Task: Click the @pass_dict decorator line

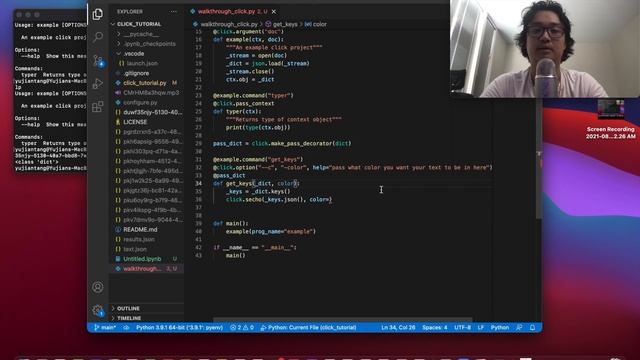Action: [x=229, y=176]
